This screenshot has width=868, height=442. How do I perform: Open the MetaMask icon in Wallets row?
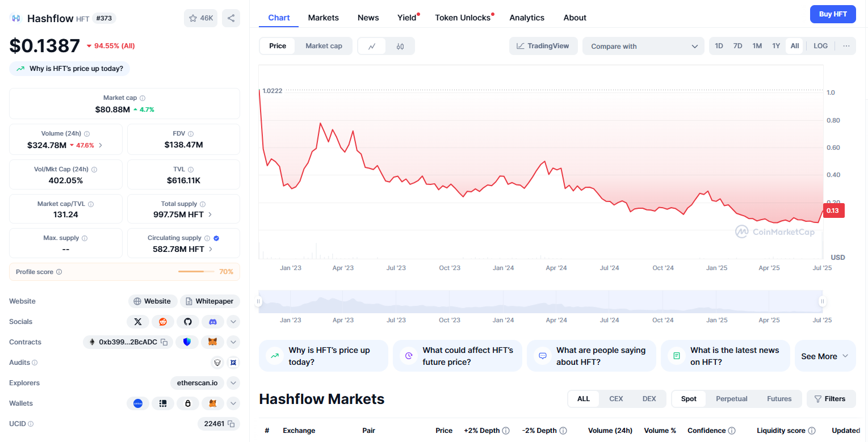point(213,403)
